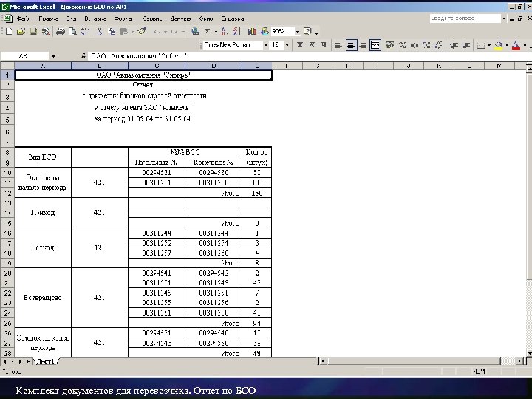Apply Currency format icon
This screenshot has height=399, width=532.
tap(390, 45)
